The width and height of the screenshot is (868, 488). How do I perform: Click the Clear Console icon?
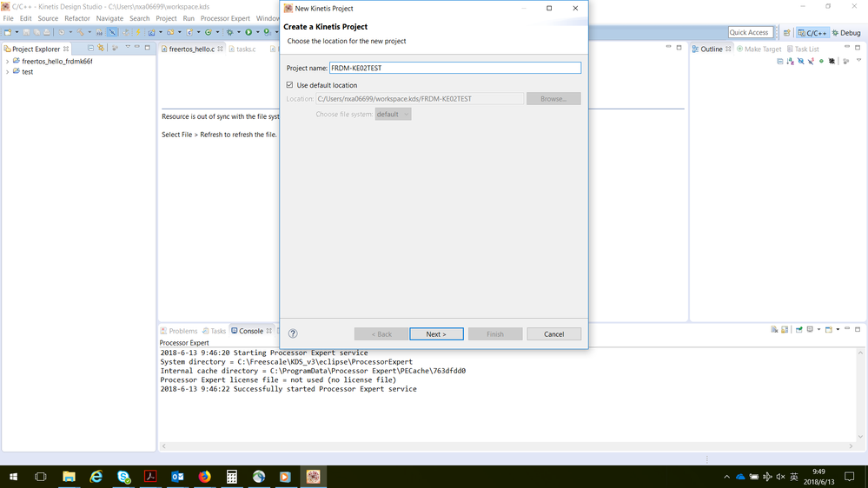(774, 329)
